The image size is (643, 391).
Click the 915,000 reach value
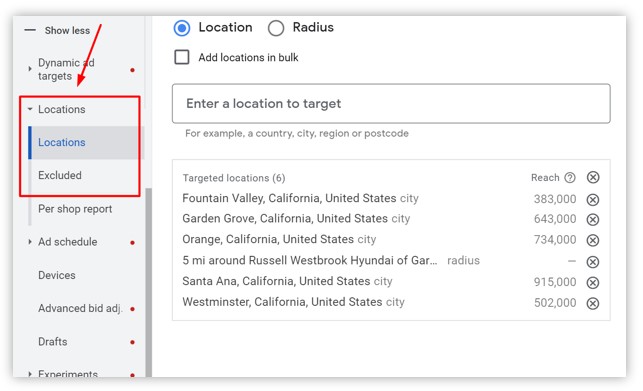[555, 282]
